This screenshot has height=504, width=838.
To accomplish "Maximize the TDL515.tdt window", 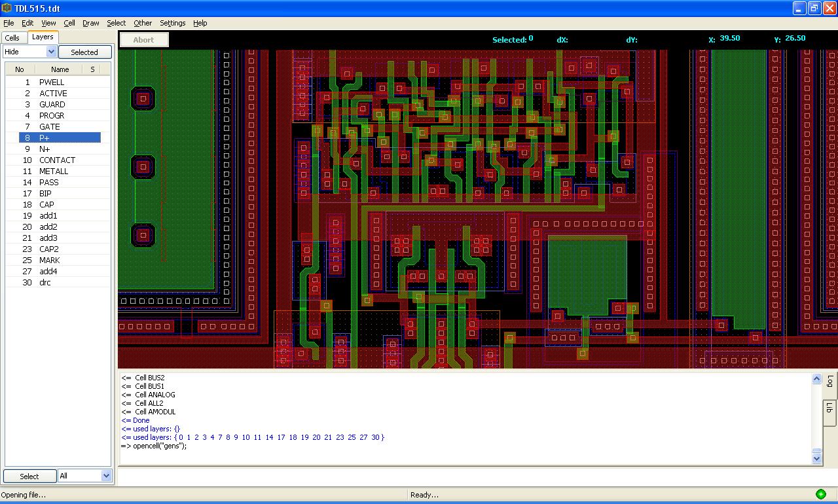I will (x=814, y=8).
